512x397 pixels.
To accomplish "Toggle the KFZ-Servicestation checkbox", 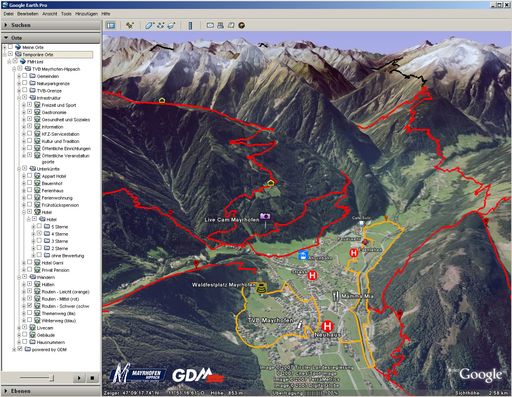I will tap(30, 134).
